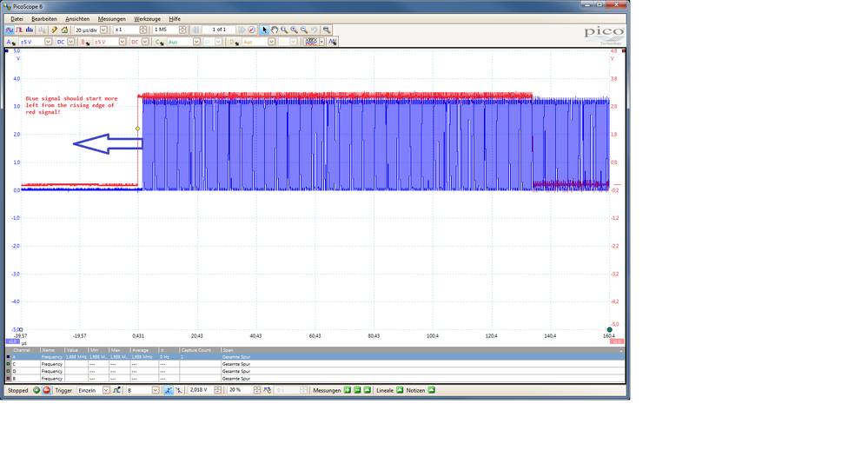
Task: Click the Trigger label in status bar
Action: pos(63,390)
